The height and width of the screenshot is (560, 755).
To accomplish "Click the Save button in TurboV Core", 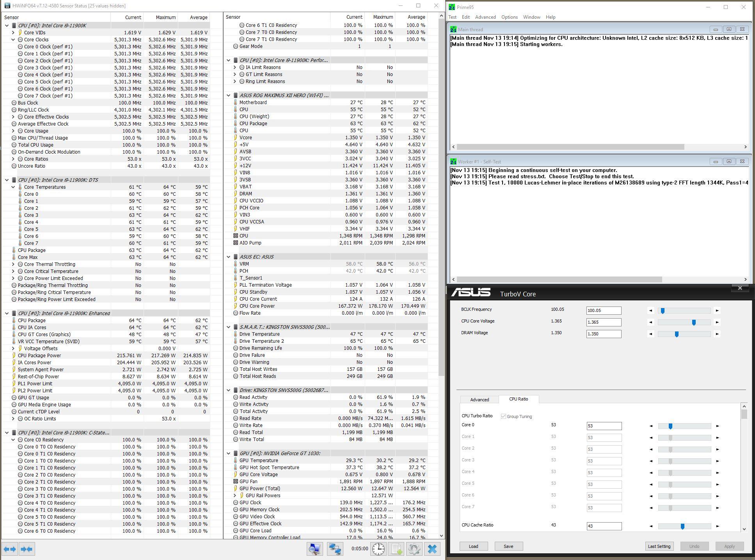I will pyautogui.click(x=508, y=546).
